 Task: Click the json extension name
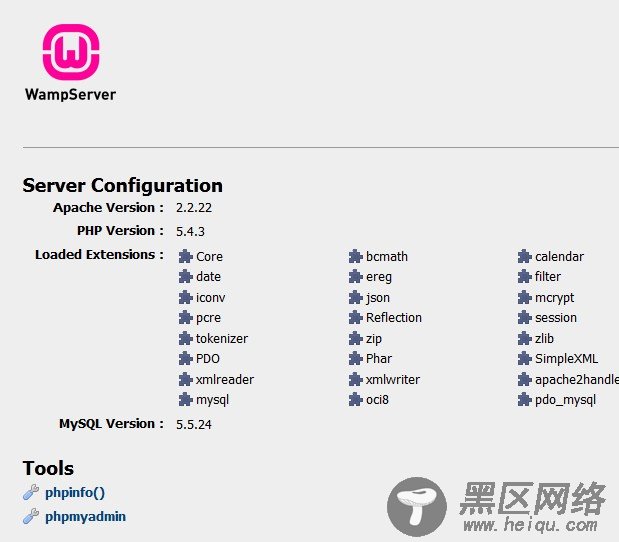point(378,298)
